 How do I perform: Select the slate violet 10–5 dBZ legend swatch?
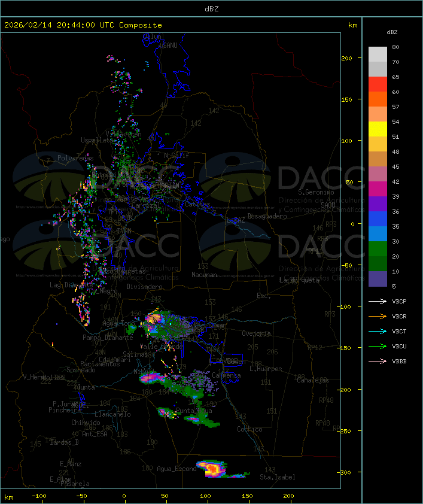[378, 279]
